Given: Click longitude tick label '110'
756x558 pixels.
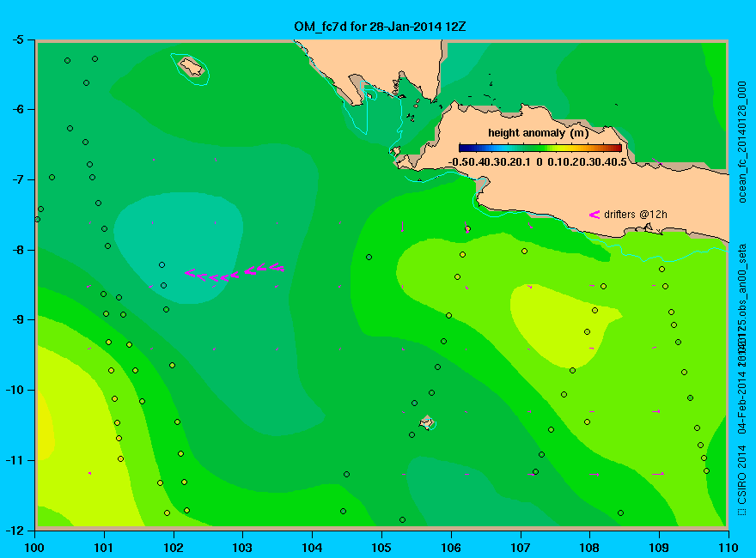Looking at the screenshot, I should pos(729,548).
